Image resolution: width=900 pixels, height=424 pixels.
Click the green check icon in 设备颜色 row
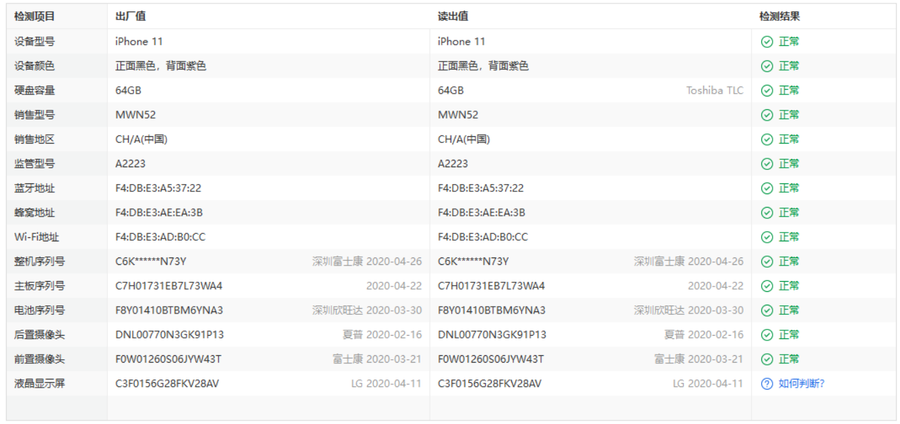coord(767,66)
